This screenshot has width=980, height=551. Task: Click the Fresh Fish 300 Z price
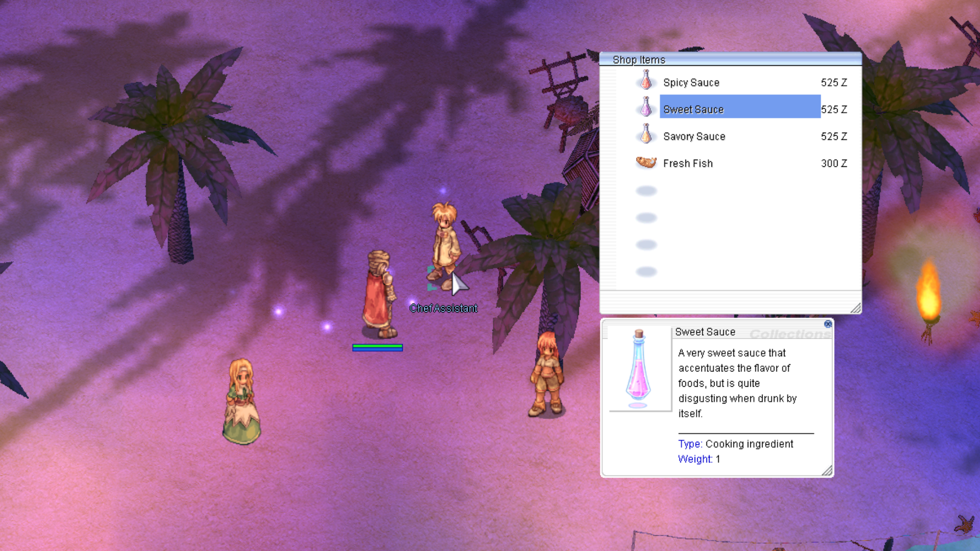click(x=834, y=164)
